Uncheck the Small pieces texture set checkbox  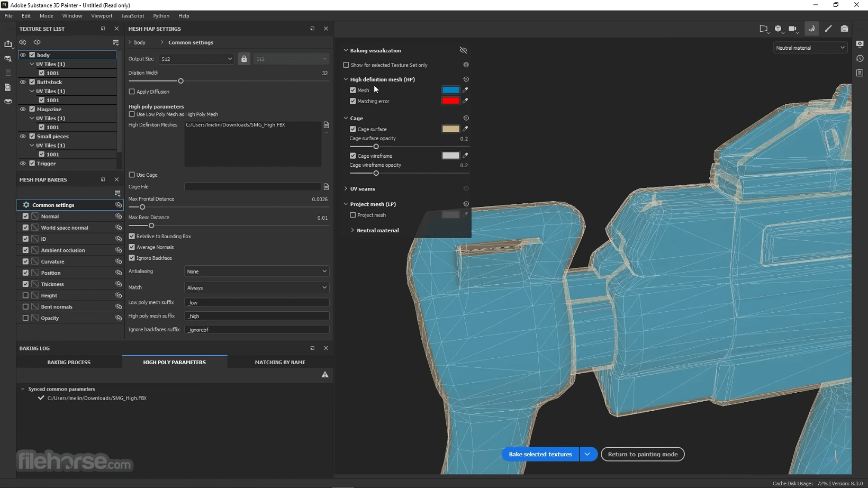click(32, 136)
